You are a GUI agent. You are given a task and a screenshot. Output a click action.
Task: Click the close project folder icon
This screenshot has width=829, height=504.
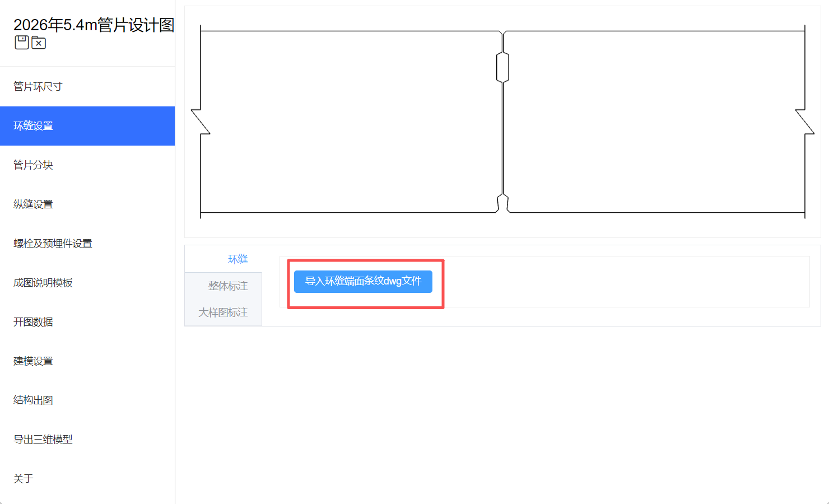pos(39,43)
